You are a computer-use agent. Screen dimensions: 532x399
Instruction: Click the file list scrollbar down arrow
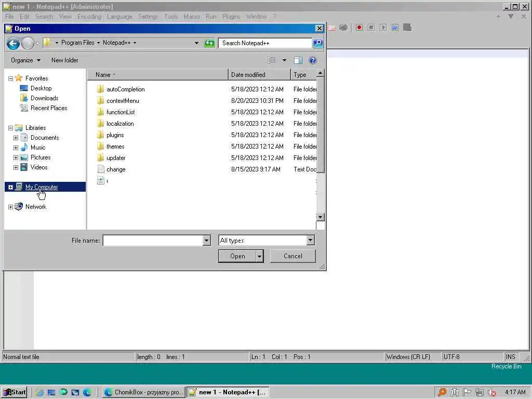pyautogui.click(x=320, y=217)
